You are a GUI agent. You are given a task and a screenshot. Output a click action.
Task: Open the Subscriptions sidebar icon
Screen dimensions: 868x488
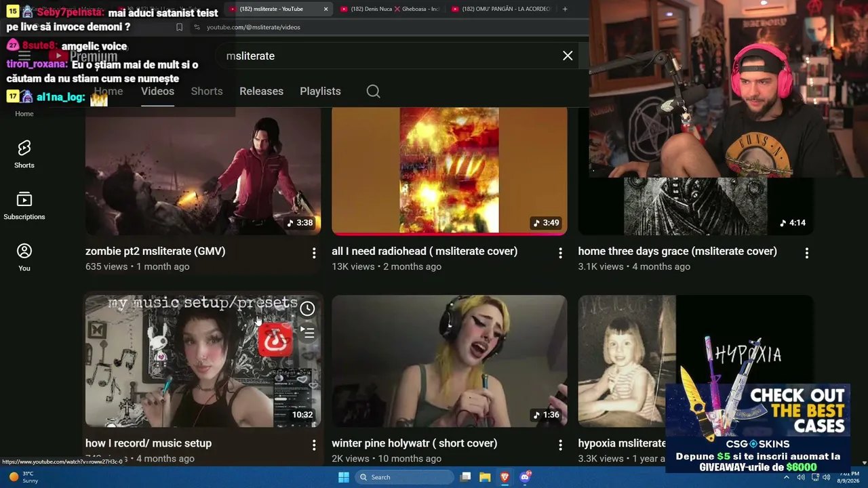[x=24, y=205]
